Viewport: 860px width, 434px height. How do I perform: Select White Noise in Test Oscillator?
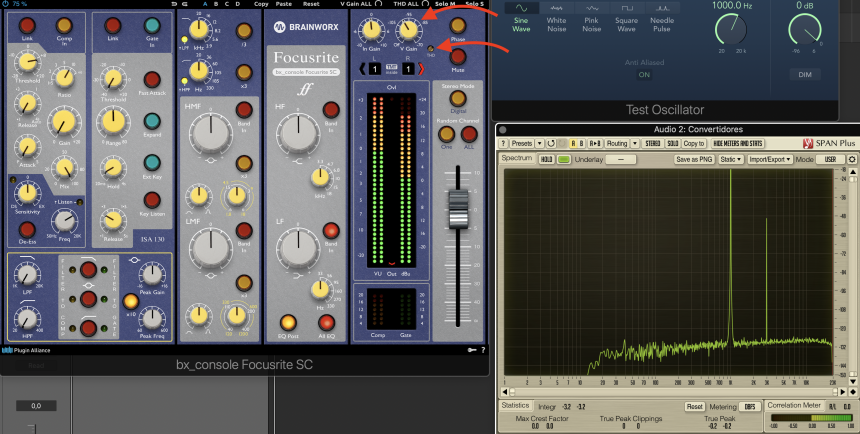(x=556, y=18)
